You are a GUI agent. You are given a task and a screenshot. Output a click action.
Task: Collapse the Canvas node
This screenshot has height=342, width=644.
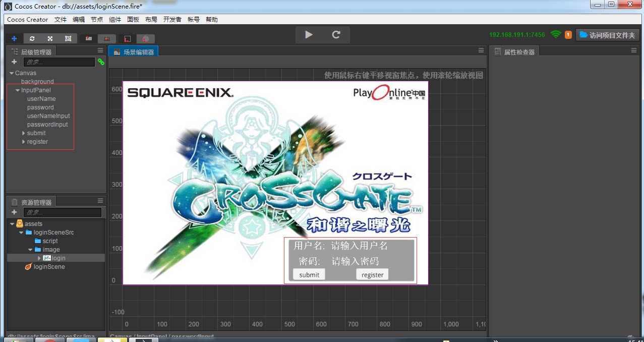coord(12,73)
